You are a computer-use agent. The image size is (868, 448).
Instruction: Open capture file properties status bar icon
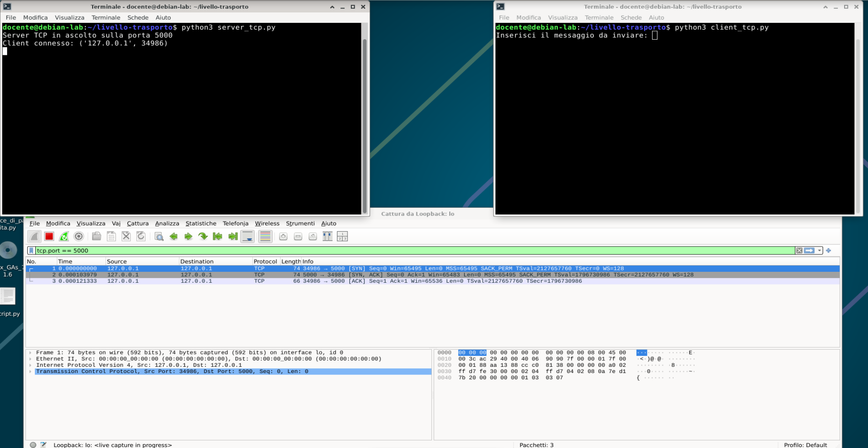point(43,445)
